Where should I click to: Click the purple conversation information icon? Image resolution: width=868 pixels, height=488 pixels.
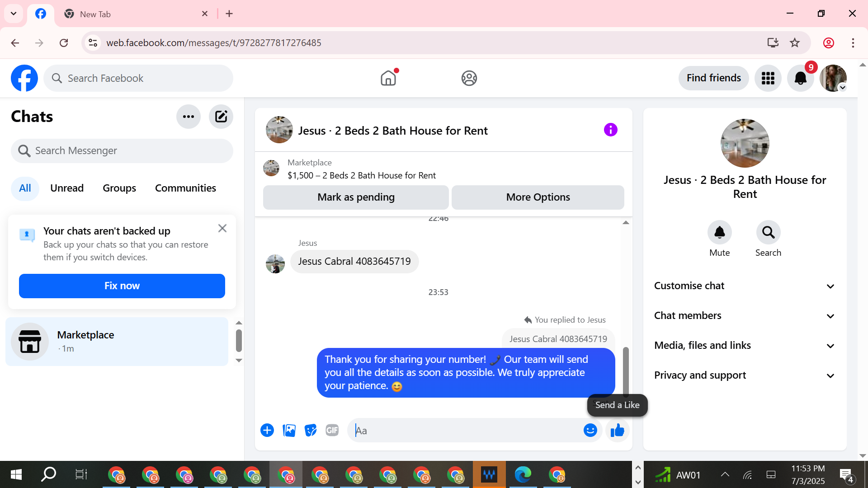tap(610, 130)
